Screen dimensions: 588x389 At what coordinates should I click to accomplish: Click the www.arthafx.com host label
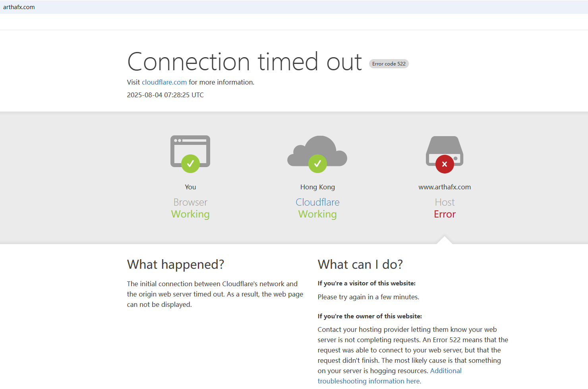445,187
